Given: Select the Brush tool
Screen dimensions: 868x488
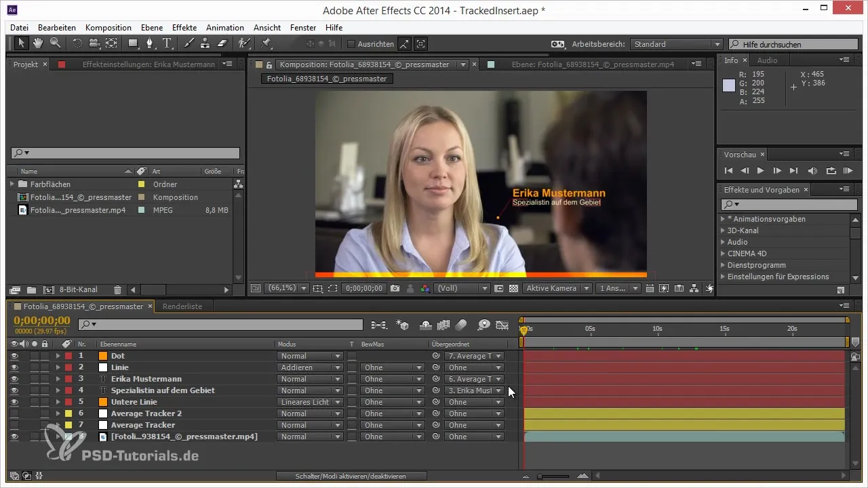Looking at the screenshot, I should coord(189,43).
